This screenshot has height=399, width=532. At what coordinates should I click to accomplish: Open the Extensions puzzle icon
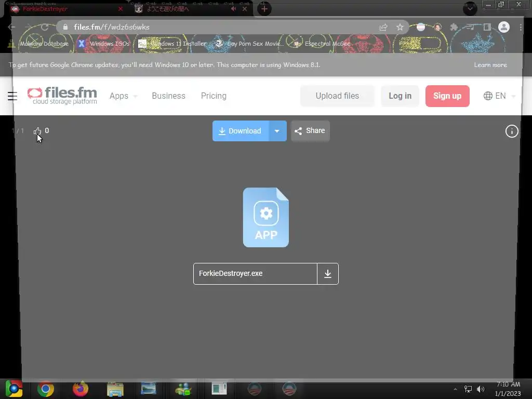(x=454, y=27)
